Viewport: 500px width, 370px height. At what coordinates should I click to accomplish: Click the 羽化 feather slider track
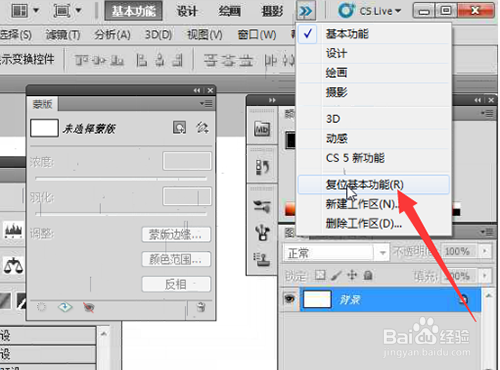click(121, 214)
